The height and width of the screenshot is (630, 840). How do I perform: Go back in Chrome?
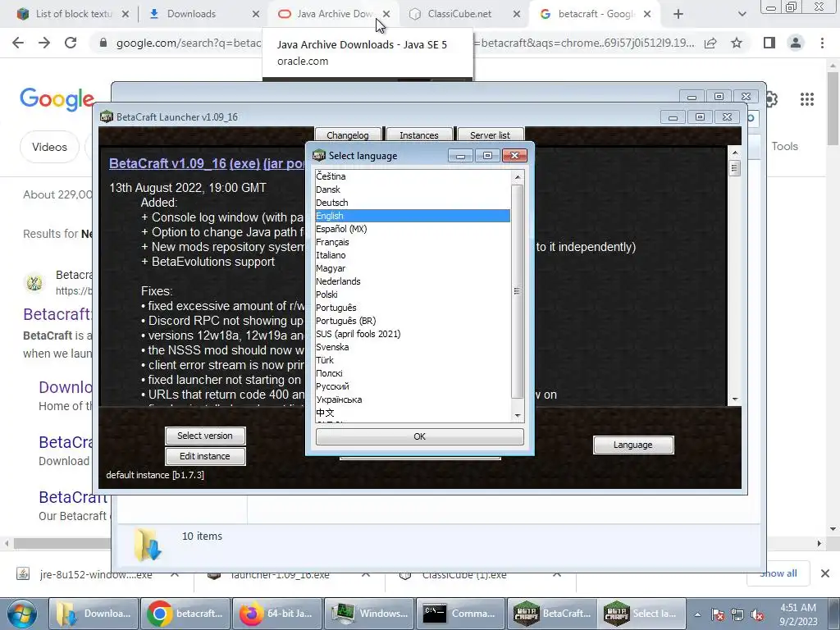tap(18, 43)
